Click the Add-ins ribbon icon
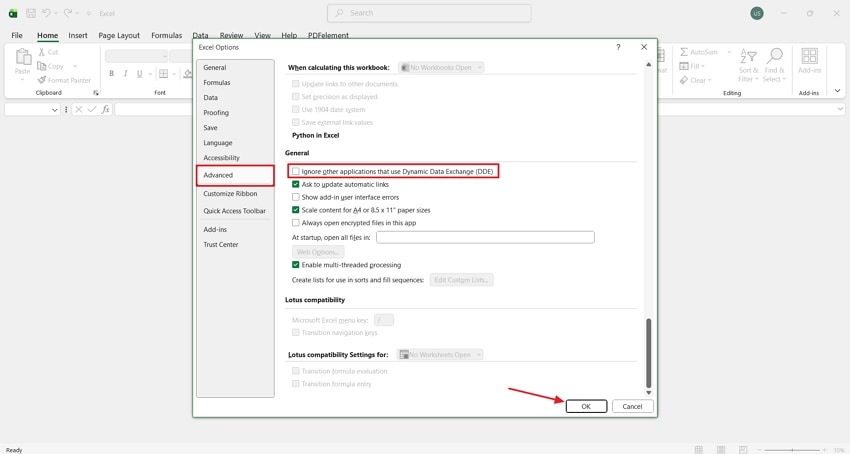The width and height of the screenshot is (850, 454). pyautogui.click(x=809, y=61)
